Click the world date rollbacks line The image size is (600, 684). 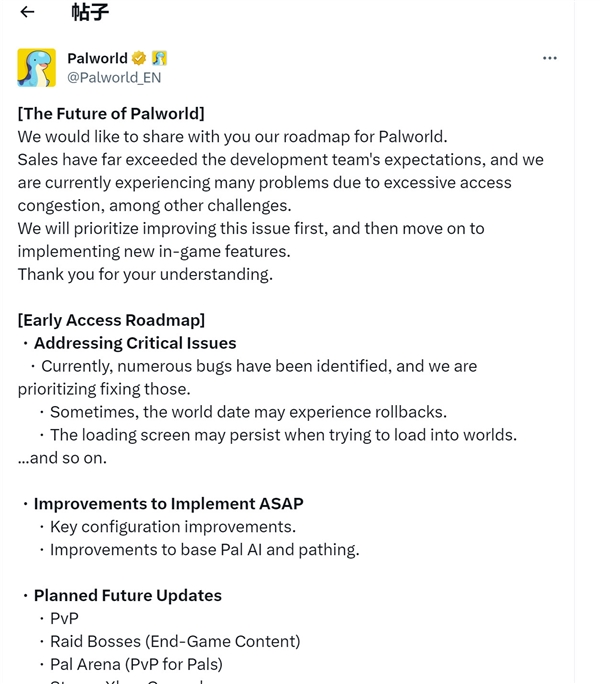[x=248, y=412]
